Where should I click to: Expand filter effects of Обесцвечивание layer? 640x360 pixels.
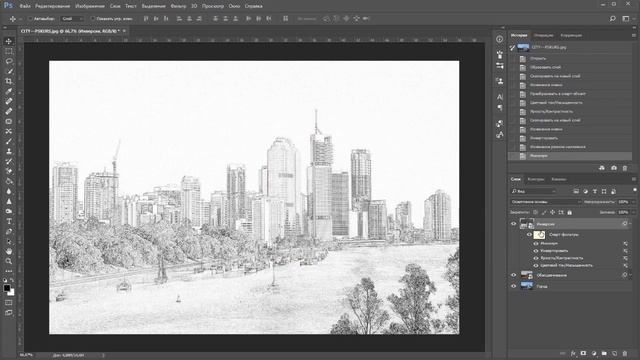(x=631, y=275)
